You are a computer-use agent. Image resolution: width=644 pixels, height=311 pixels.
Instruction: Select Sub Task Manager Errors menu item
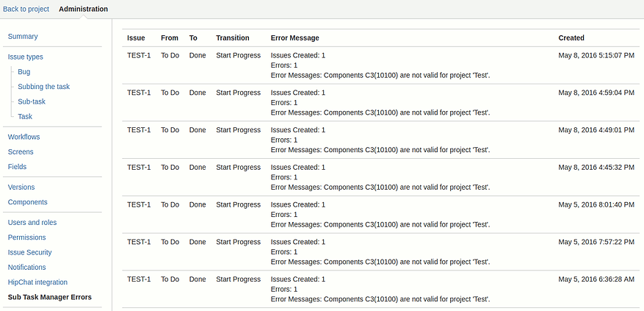coord(50,296)
